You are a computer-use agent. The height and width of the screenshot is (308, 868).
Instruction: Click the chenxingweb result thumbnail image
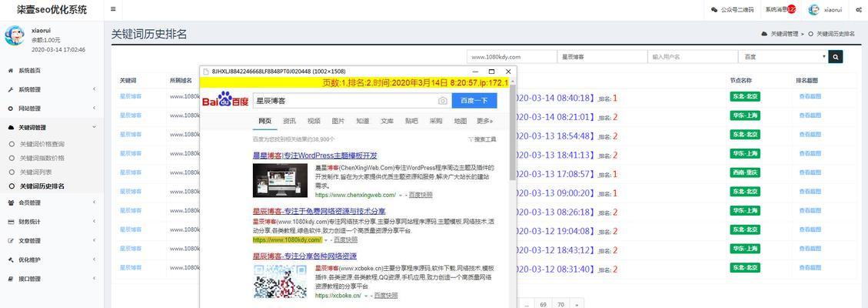281,180
